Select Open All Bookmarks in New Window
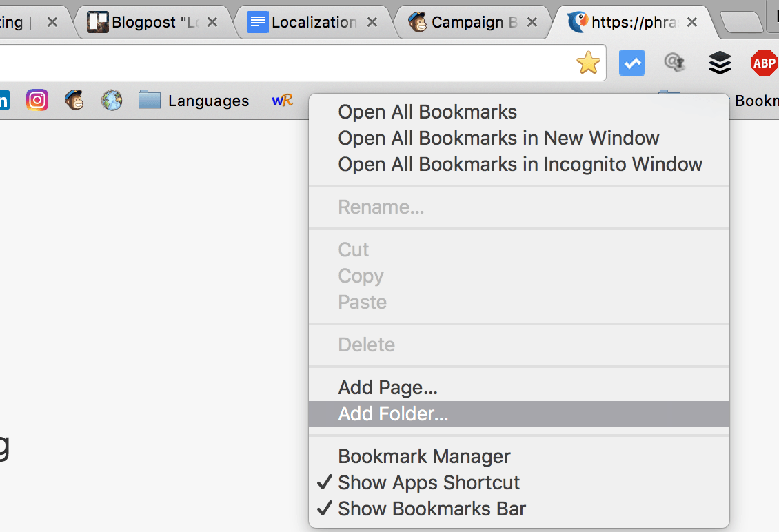 tap(498, 138)
